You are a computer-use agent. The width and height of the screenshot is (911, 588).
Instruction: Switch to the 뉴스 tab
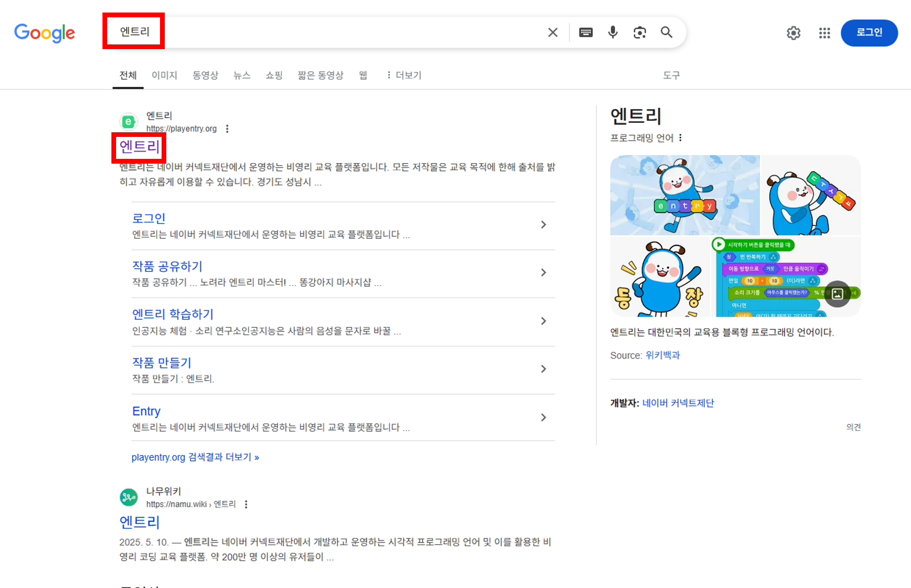point(242,75)
